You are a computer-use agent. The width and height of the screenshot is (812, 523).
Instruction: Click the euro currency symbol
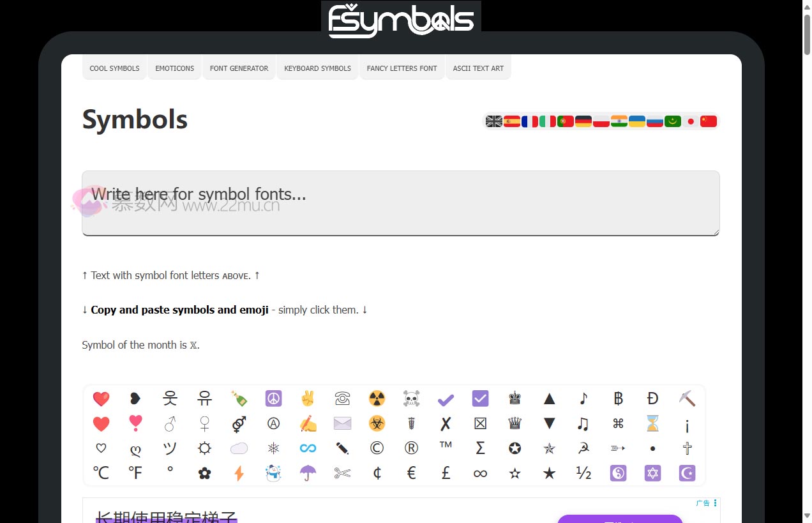click(411, 473)
